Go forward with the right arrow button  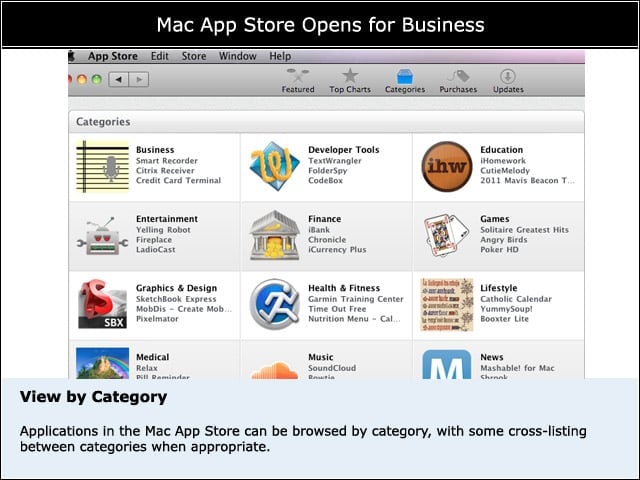pos(139,79)
